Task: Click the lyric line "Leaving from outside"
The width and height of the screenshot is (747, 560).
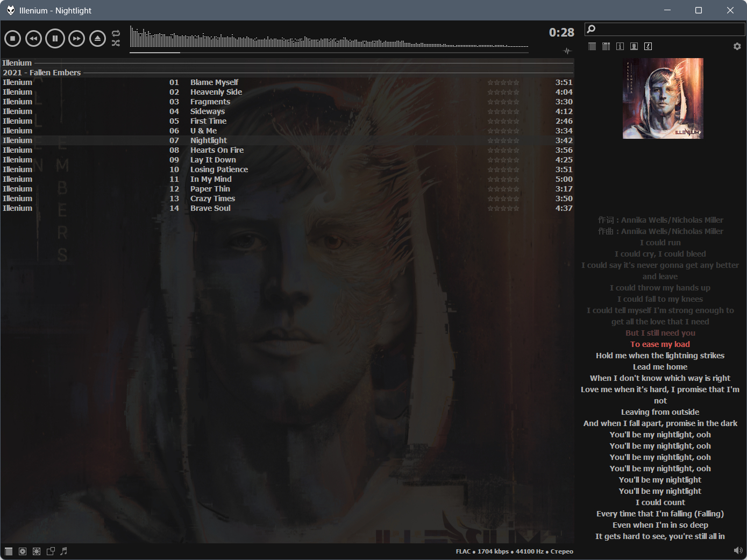Action: (660, 412)
